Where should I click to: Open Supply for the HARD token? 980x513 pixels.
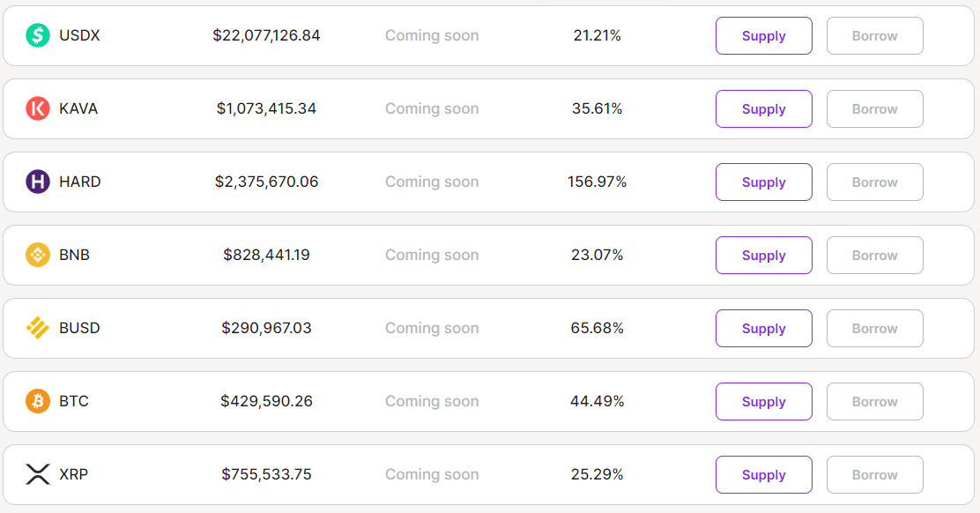click(x=764, y=182)
